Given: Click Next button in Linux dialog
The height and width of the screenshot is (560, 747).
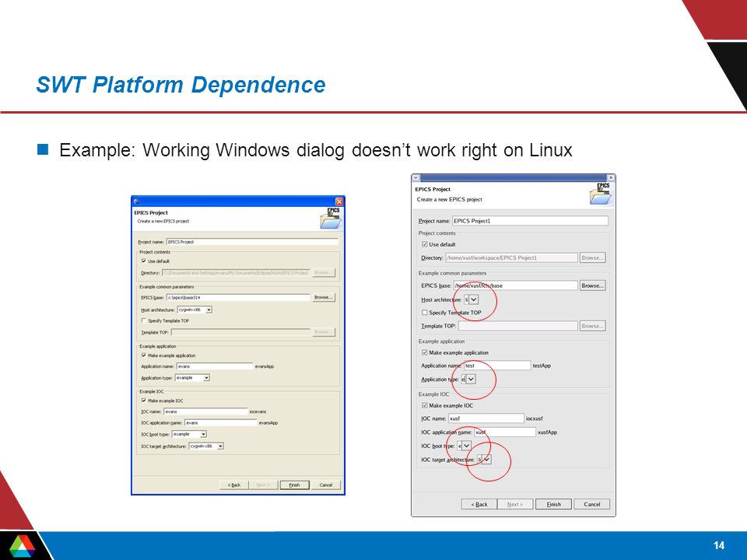Looking at the screenshot, I should click(x=515, y=504).
